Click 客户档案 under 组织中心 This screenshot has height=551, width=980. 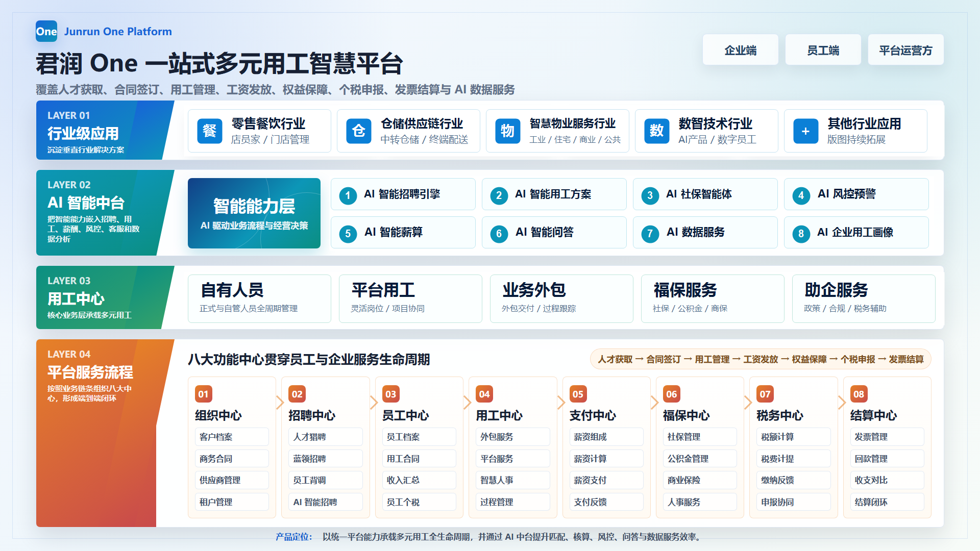pyautogui.click(x=232, y=437)
